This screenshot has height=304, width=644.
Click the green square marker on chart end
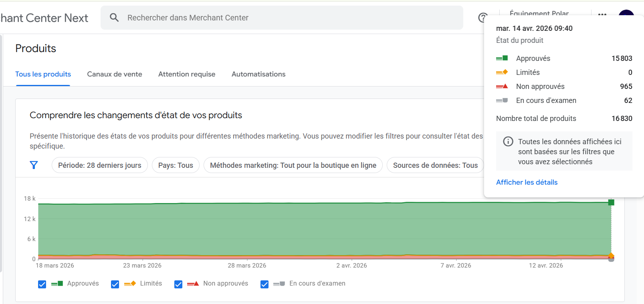coord(611,202)
